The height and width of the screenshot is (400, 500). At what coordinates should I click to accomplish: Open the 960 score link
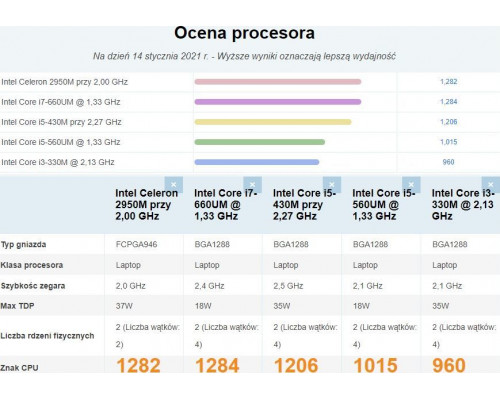449,162
